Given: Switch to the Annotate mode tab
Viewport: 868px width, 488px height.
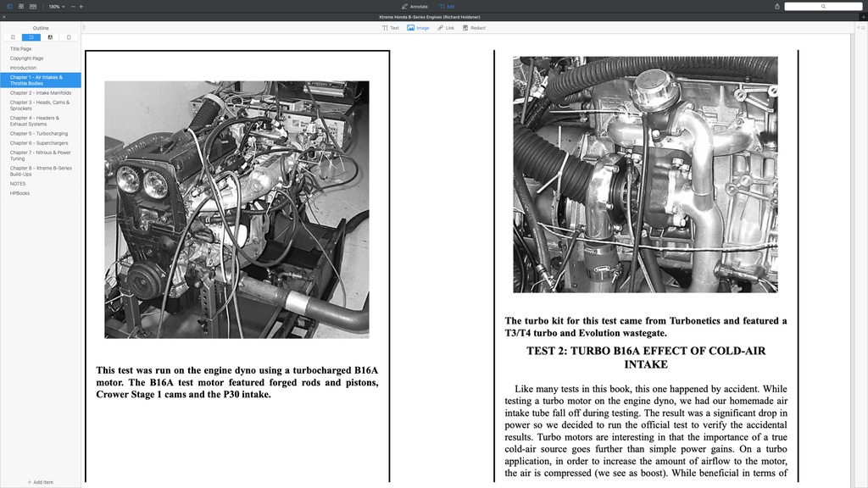Looking at the screenshot, I should coord(415,6).
